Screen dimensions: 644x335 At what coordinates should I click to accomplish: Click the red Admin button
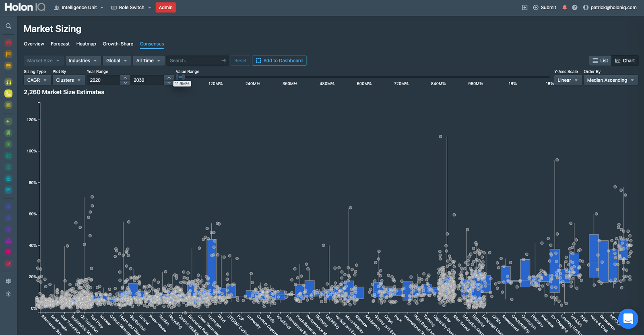tap(165, 8)
